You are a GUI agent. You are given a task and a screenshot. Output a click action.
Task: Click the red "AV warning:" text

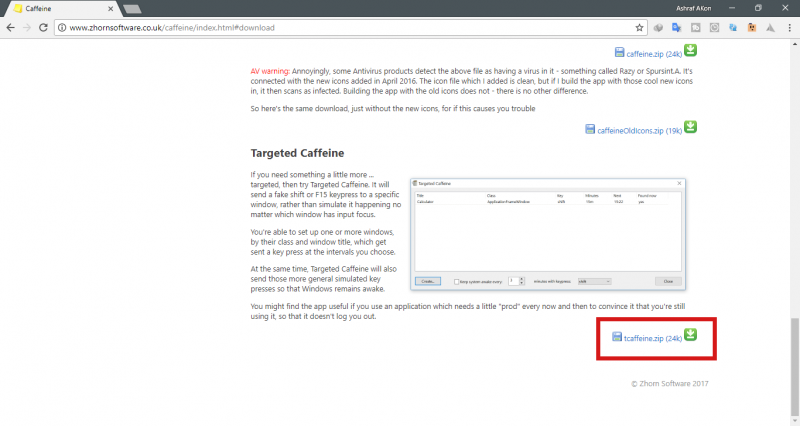pyautogui.click(x=270, y=71)
